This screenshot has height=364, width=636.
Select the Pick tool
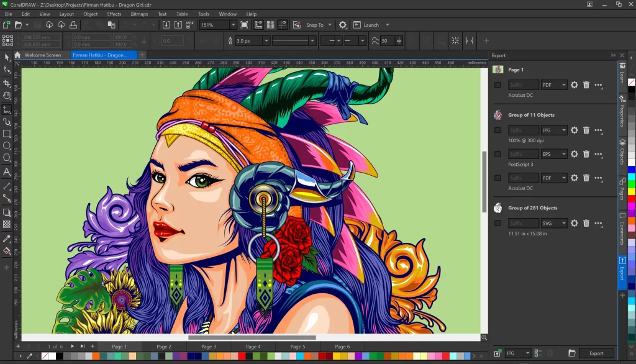[6, 57]
